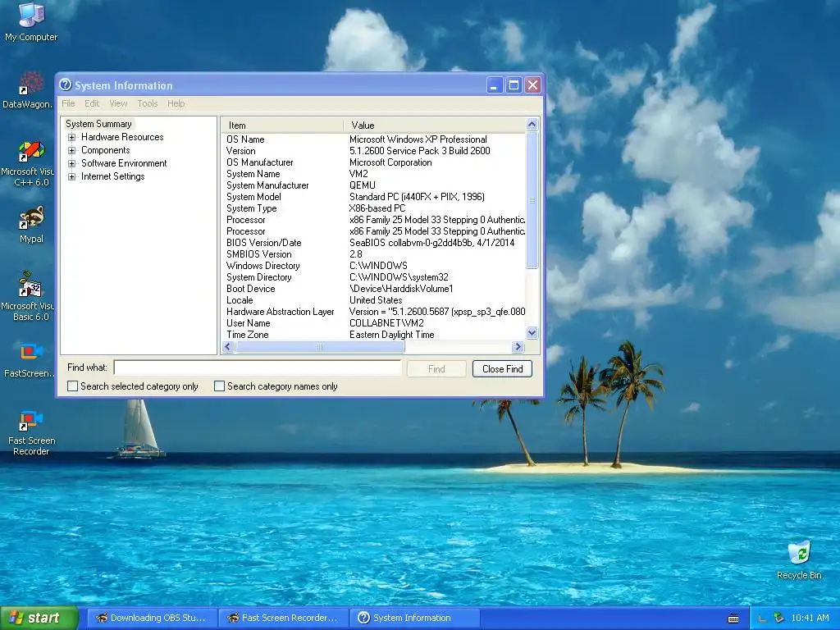Click the System Information title bar icon
The height and width of the screenshot is (630, 840).
tap(66, 84)
